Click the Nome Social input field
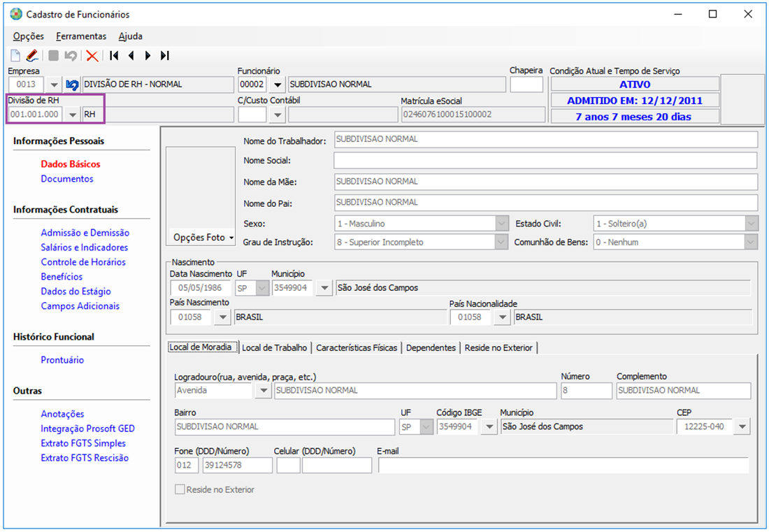 545,160
